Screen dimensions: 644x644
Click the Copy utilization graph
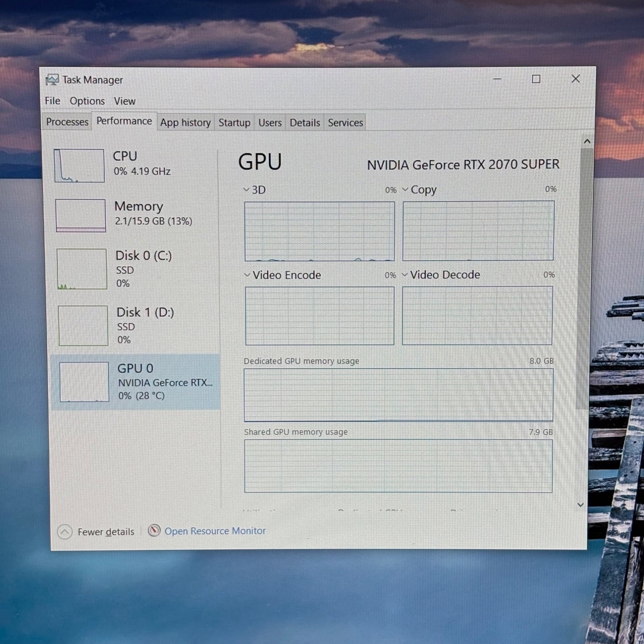tap(478, 230)
